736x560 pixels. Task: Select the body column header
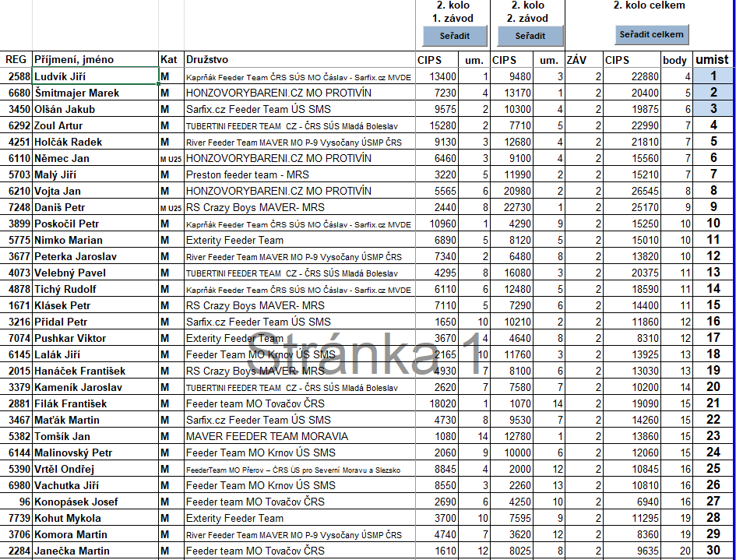676,60
